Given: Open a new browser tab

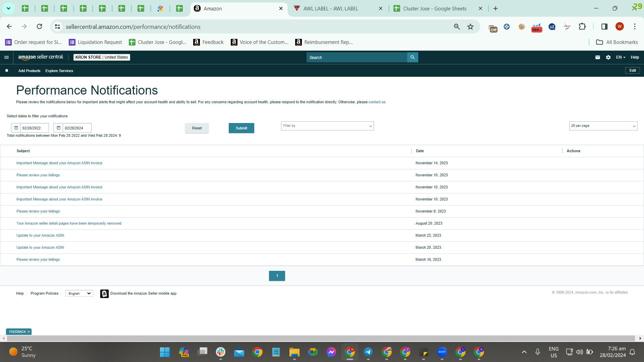Looking at the screenshot, I should pyautogui.click(x=495, y=8).
